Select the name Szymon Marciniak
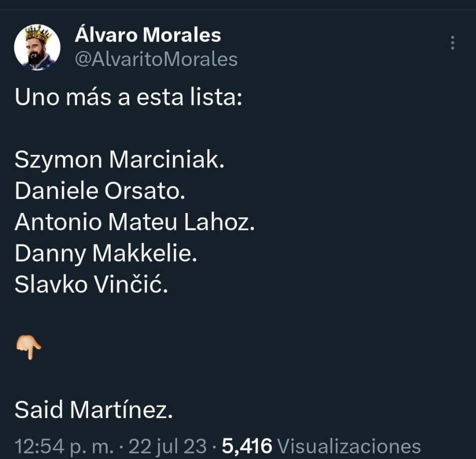 click(x=120, y=160)
